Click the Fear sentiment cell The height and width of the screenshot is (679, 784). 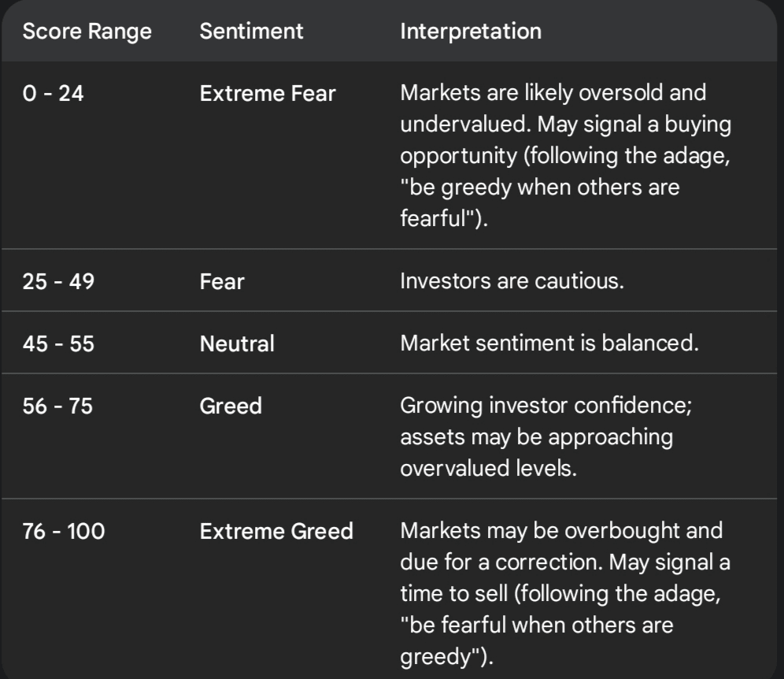(223, 281)
